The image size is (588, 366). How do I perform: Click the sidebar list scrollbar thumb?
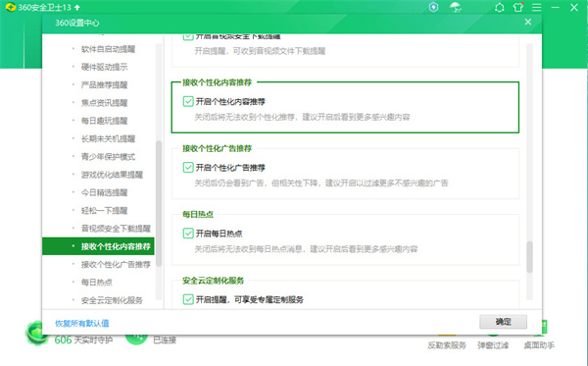click(x=159, y=203)
